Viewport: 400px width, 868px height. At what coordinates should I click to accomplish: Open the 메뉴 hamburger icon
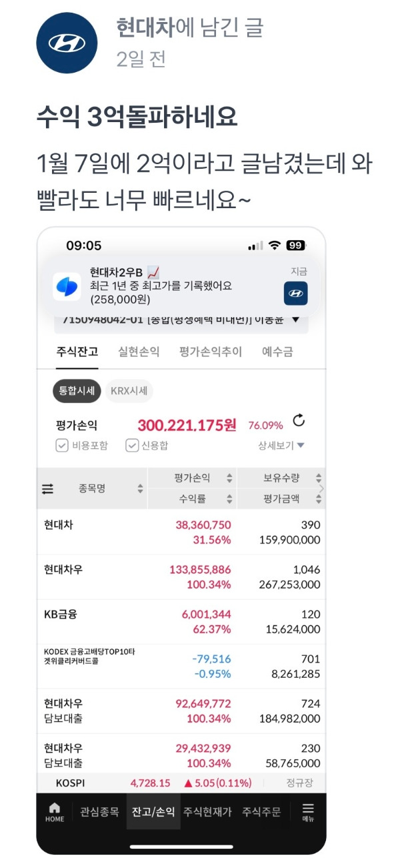(x=308, y=812)
